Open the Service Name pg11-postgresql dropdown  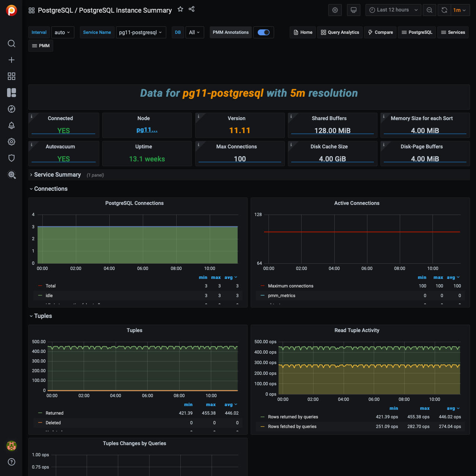pyautogui.click(x=141, y=32)
